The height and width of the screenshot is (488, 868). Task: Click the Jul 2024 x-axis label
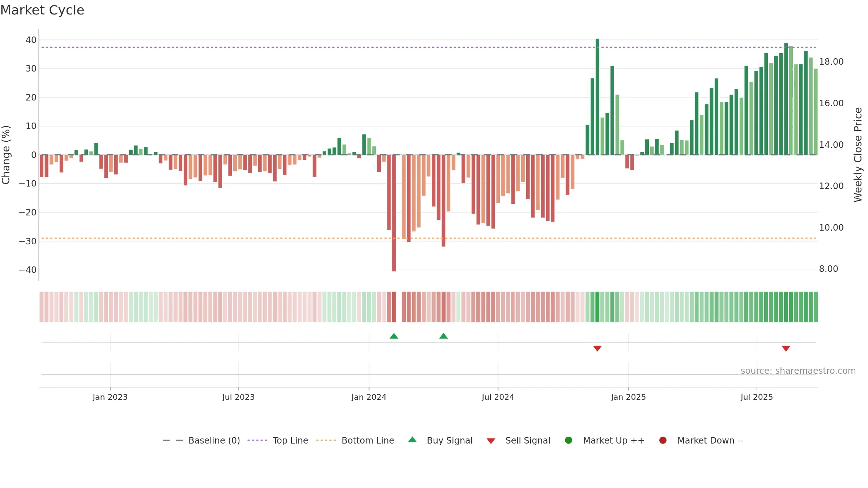pyautogui.click(x=498, y=397)
